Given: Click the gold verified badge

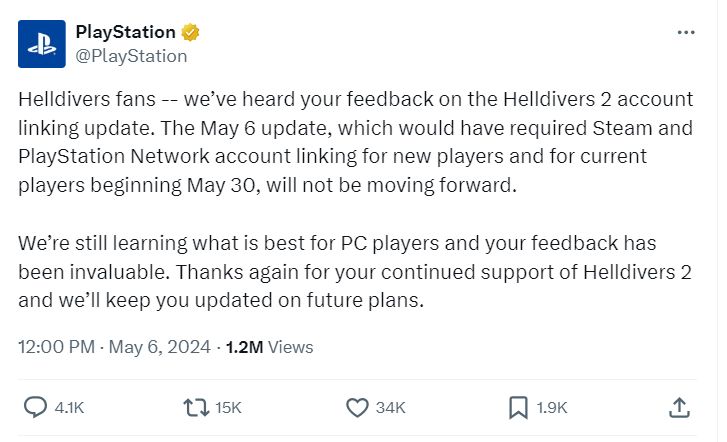Looking at the screenshot, I should (190, 32).
